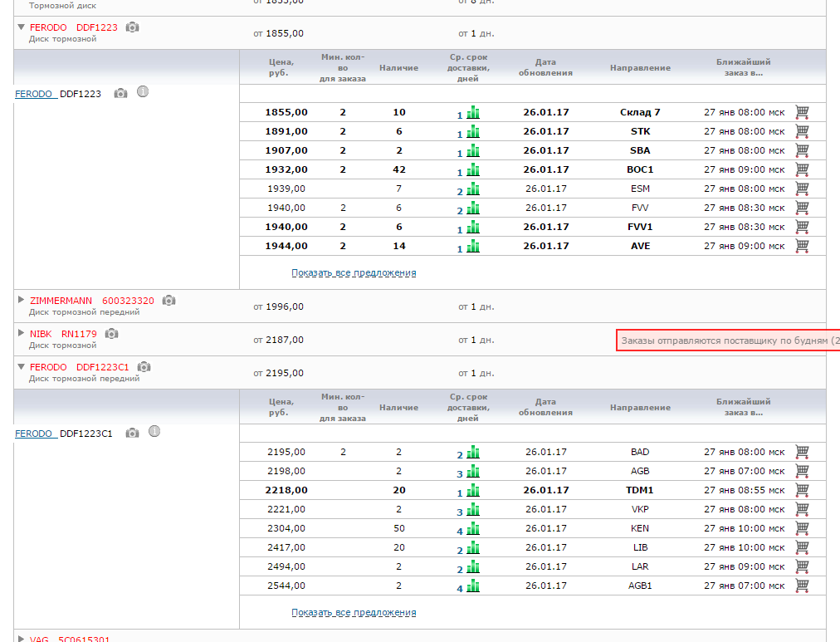Open photo for FERODO DDF1223 red header

pos(132,27)
